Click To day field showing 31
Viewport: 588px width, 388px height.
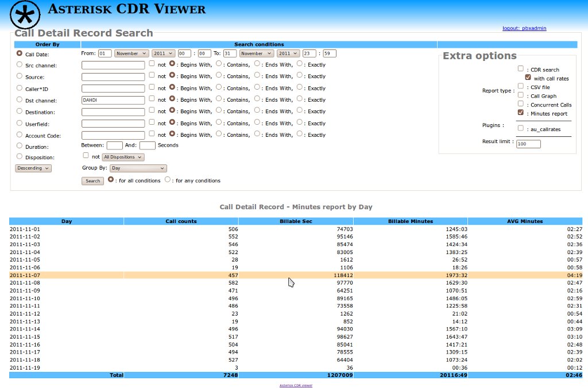tap(230, 53)
